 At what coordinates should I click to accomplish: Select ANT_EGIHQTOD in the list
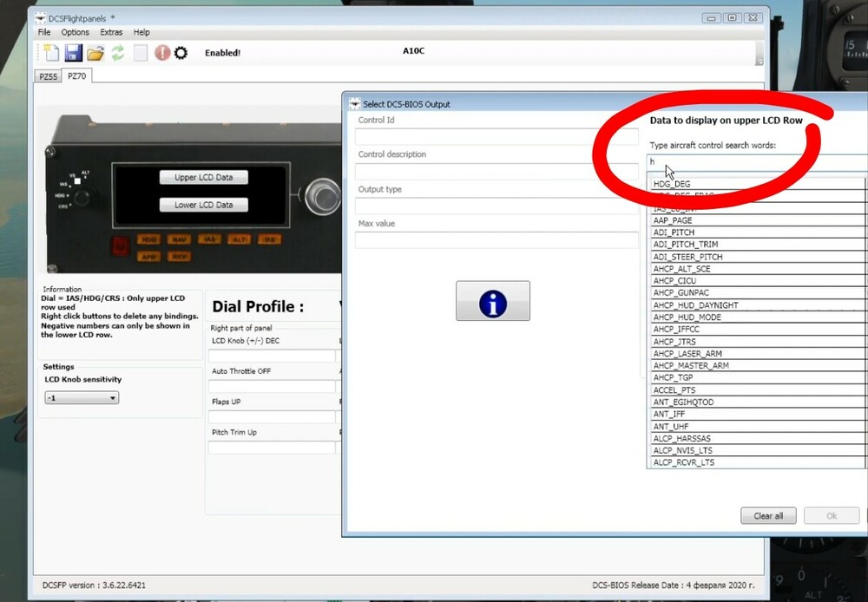[757, 402]
